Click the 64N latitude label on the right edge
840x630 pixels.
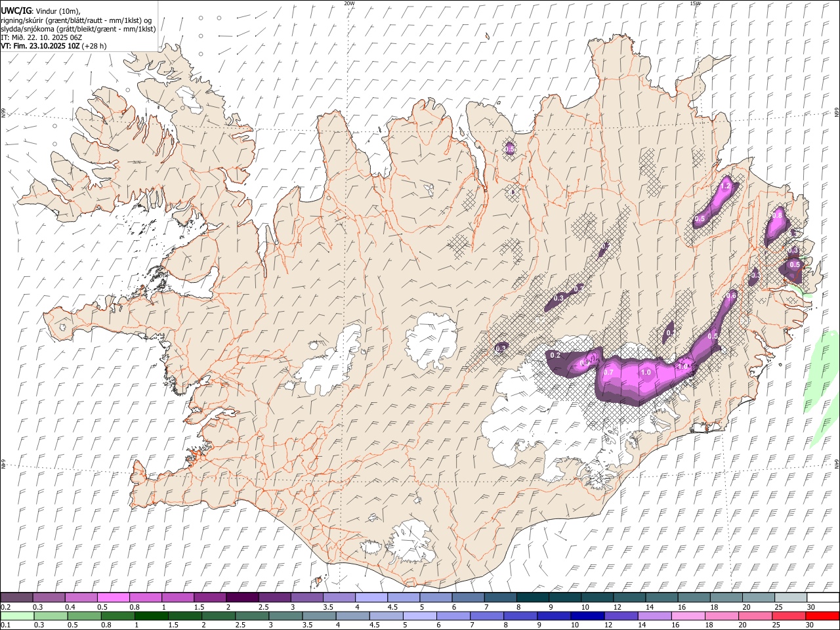tap(836, 465)
